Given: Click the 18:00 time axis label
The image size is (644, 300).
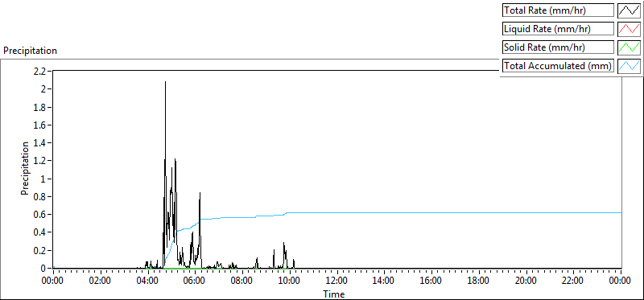Looking at the screenshot, I should point(478,281).
